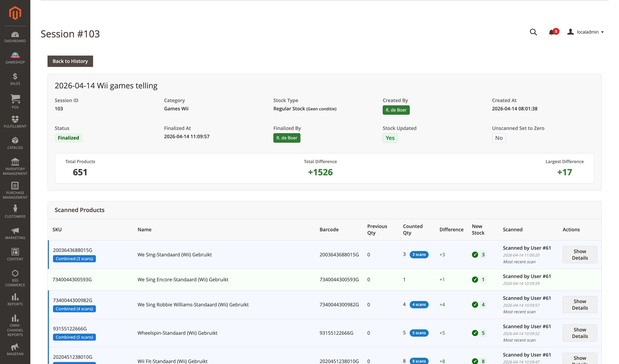
Task: Click the Total Products 651 value
Action: coord(80,172)
